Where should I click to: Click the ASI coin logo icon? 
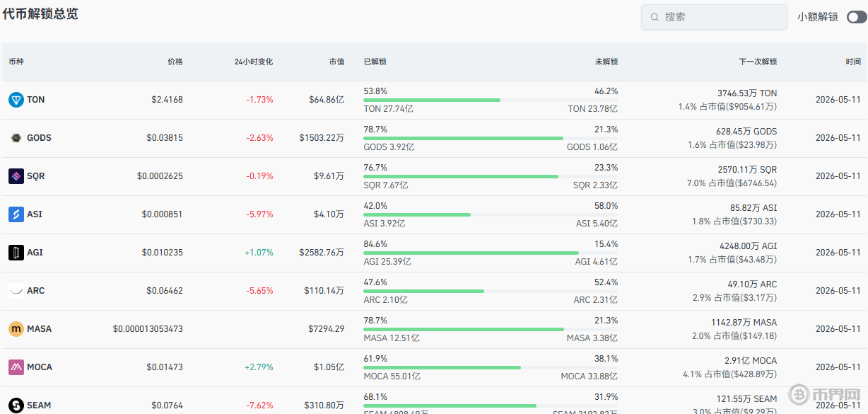[16, 214]
